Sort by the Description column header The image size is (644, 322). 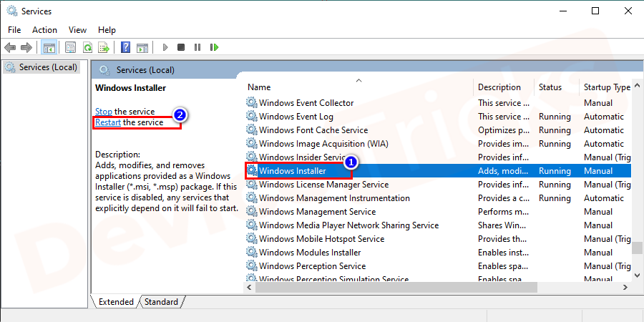click(x=499, y=87)
